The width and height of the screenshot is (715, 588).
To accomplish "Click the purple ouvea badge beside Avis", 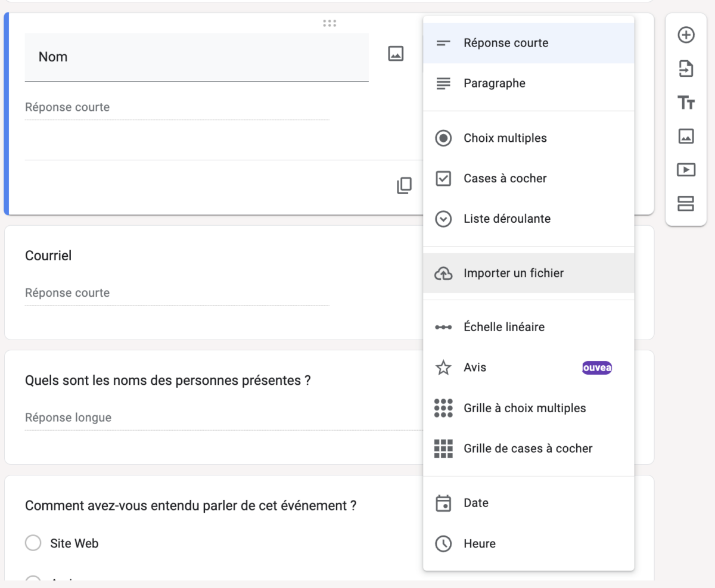I will click(596, 368).
